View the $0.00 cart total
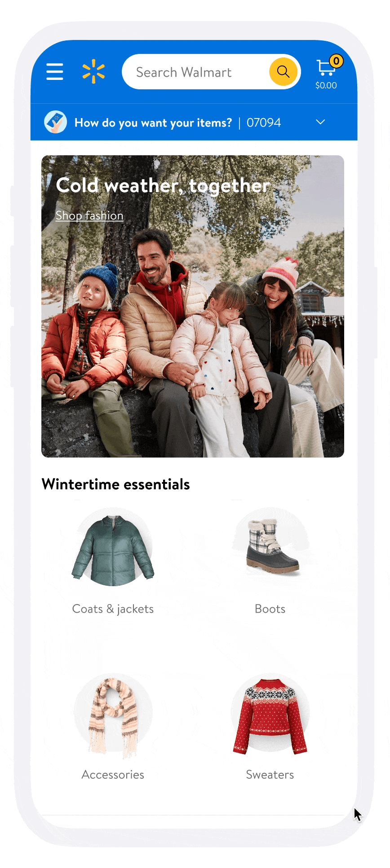Viewport: 390px width, 868px height. click(x=326, y=85)
